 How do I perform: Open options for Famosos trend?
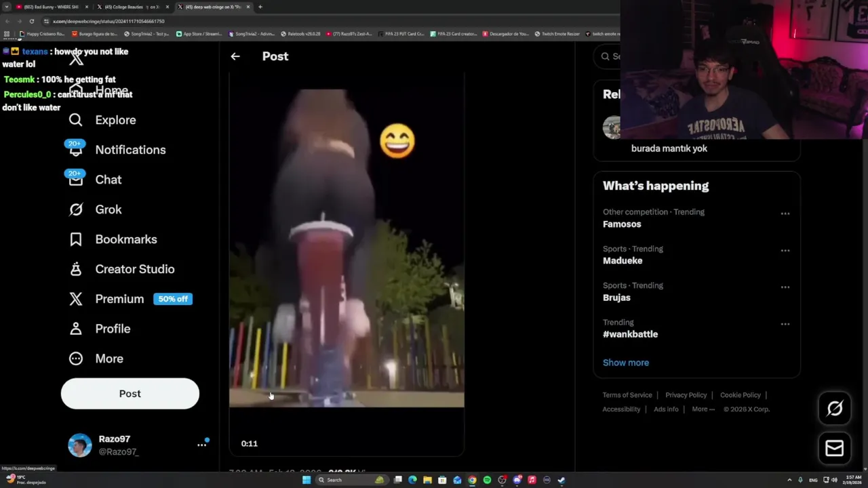pyautogui.click(x=785, y=213)
